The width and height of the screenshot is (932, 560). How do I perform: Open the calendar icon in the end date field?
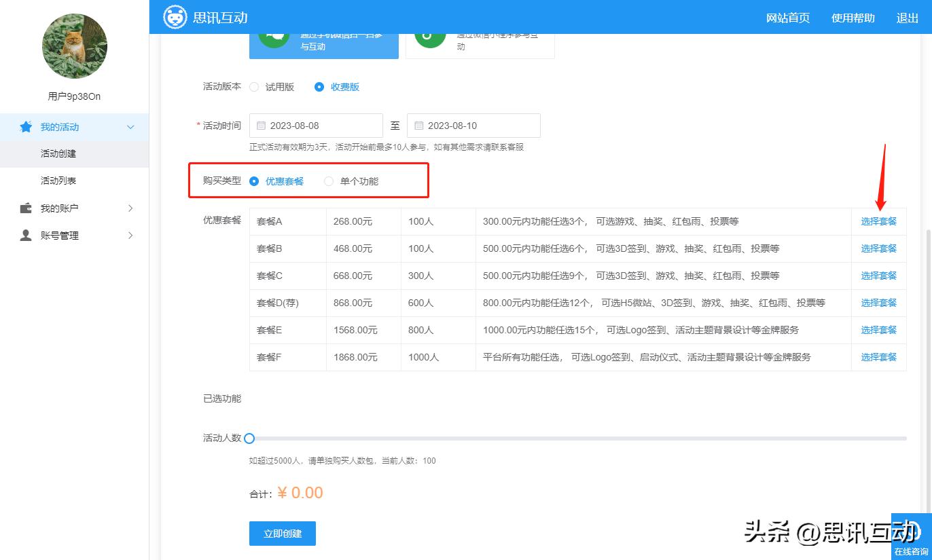click(419, 125)
